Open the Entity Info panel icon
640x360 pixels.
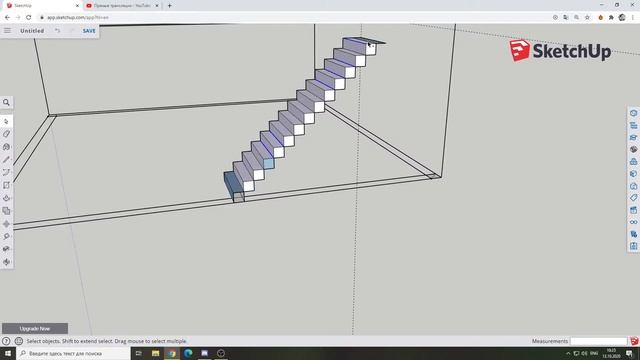633,113
